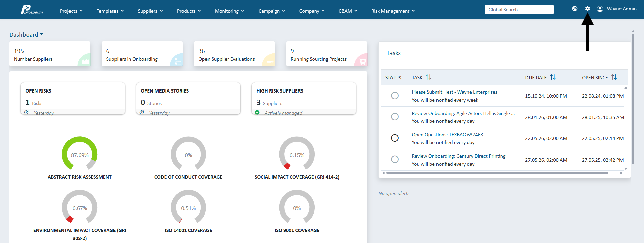644x243 pixels.
Task: Click the Tasks panel heading
Action: 394,53
